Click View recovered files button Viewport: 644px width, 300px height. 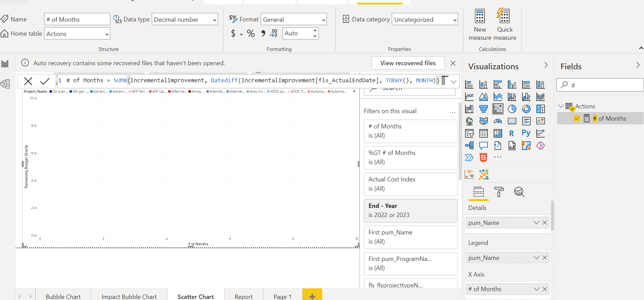(x=408, y=63)
